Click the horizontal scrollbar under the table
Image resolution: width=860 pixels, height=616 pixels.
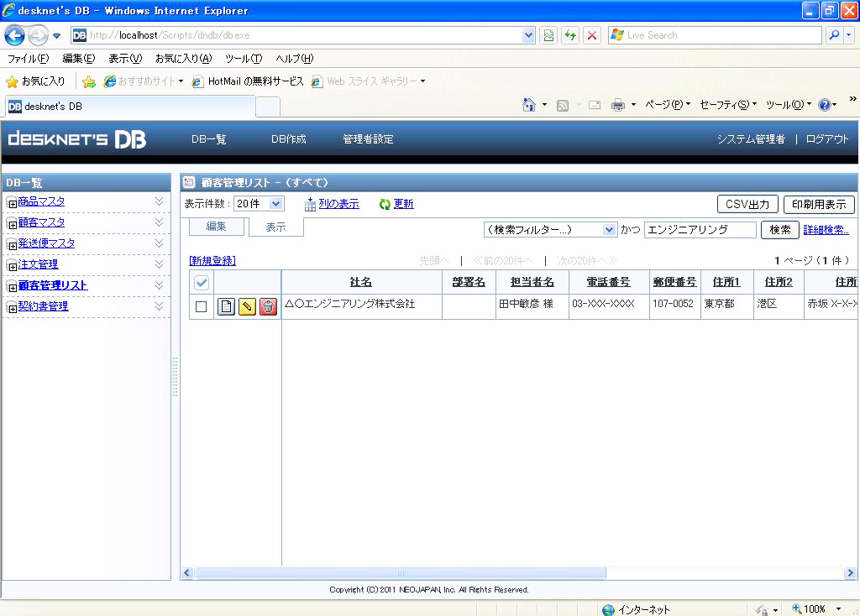400,573
